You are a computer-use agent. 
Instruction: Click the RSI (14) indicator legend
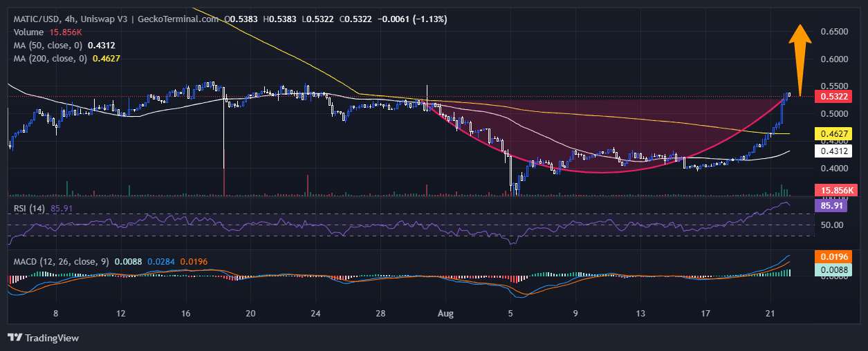(x=30, y=208)
